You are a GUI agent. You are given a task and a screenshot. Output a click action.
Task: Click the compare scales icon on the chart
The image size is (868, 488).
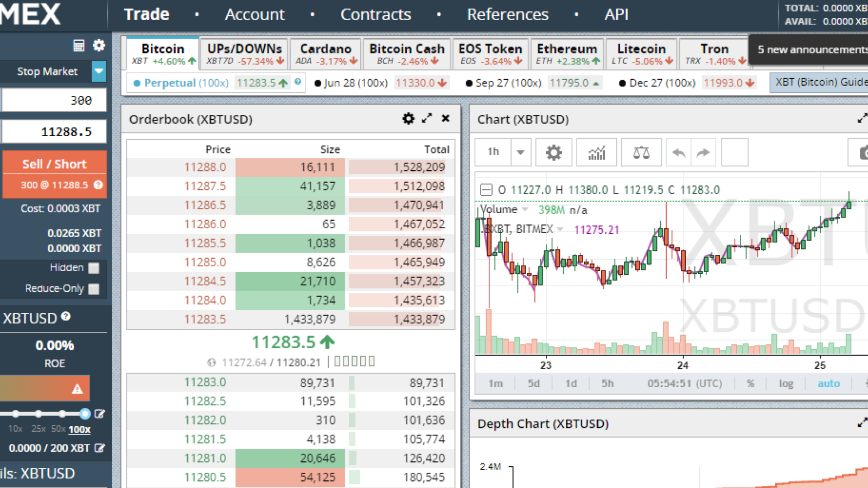[641, 152]
